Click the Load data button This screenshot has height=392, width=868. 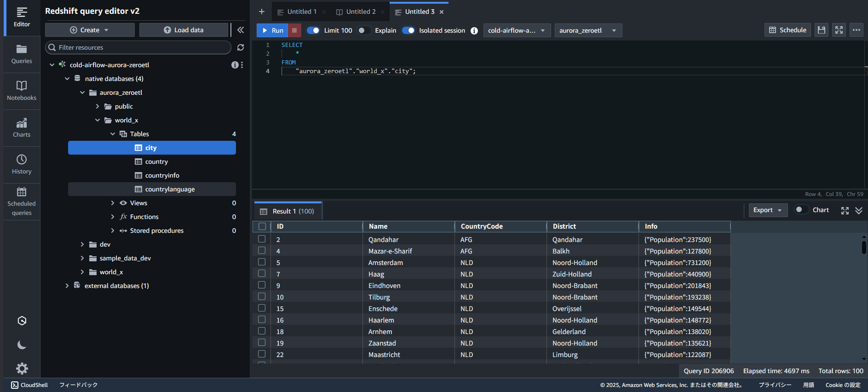click(x=184, y=30)
